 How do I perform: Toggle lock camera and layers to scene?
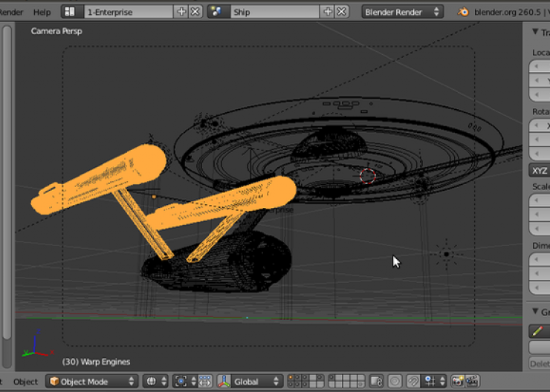tap(376, 382)
